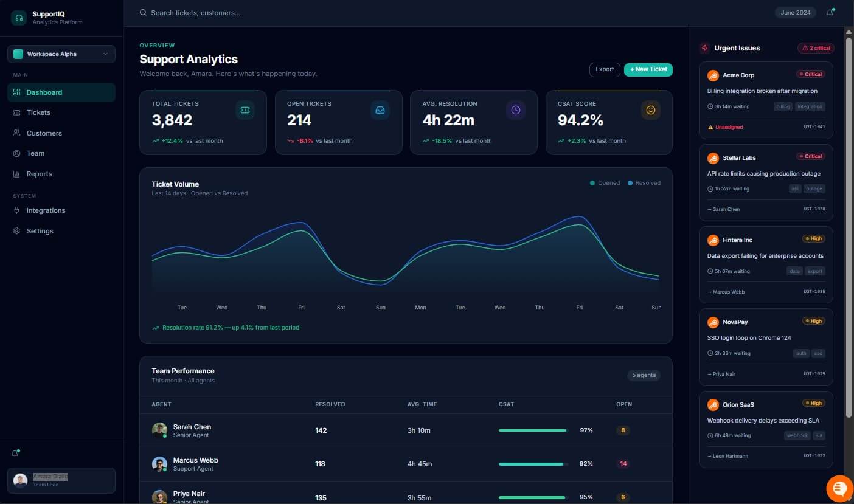Click the clock icon beside 3h 14m waiting
854x504 pixels.
point(710,106)
